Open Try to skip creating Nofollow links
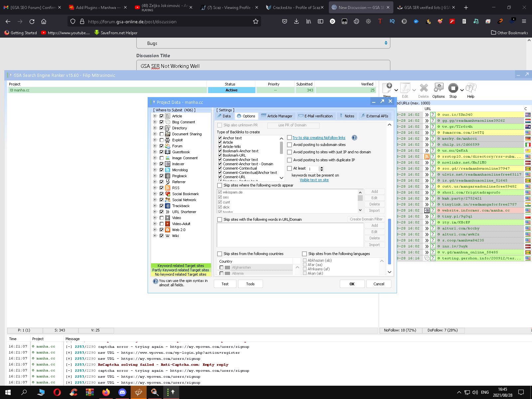Screen dimensions: 532x399 tap(319, 138)
